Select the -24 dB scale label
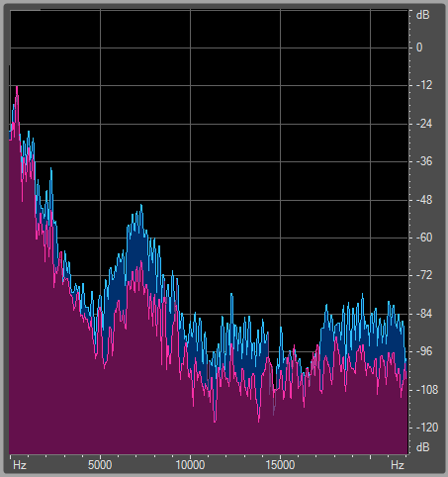 click(x=423, y=124)
